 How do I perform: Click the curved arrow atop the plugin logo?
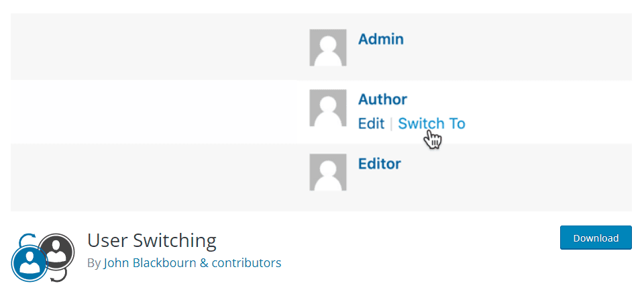(25, 238)
